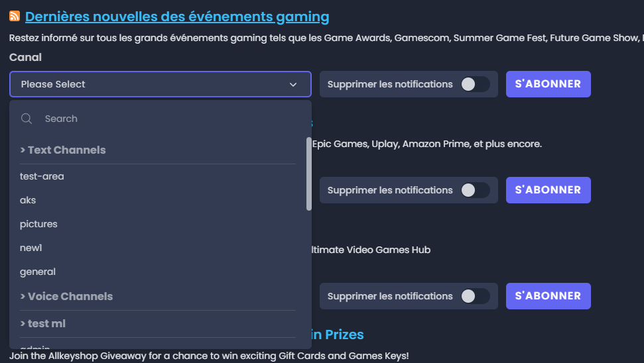The image size is (644, 363).
Task: Focus the Search field in the channel dropdown
Action: 166,119
